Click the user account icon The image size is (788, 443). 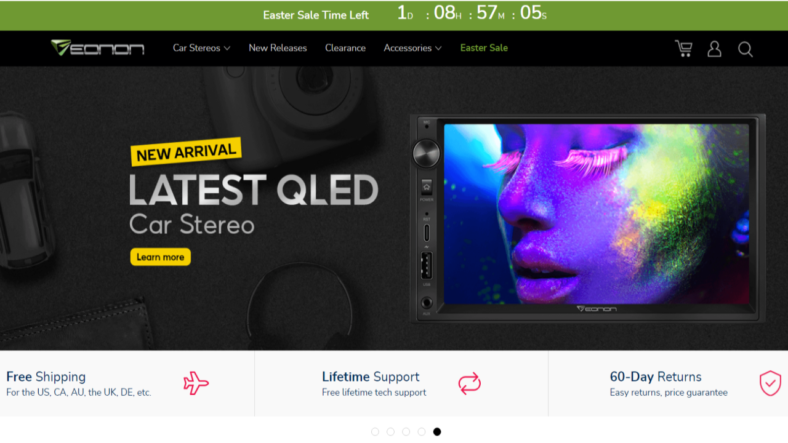714,49
